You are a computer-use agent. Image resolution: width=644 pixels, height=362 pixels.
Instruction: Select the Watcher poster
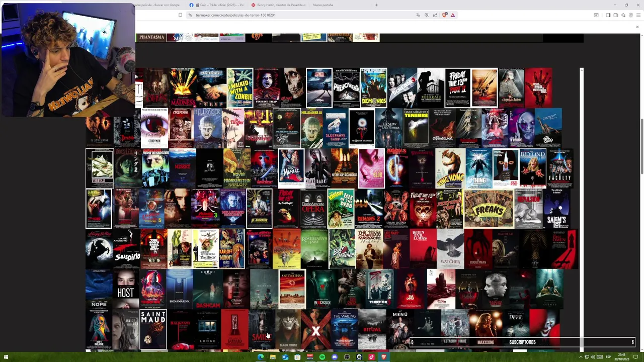point(450,249)
